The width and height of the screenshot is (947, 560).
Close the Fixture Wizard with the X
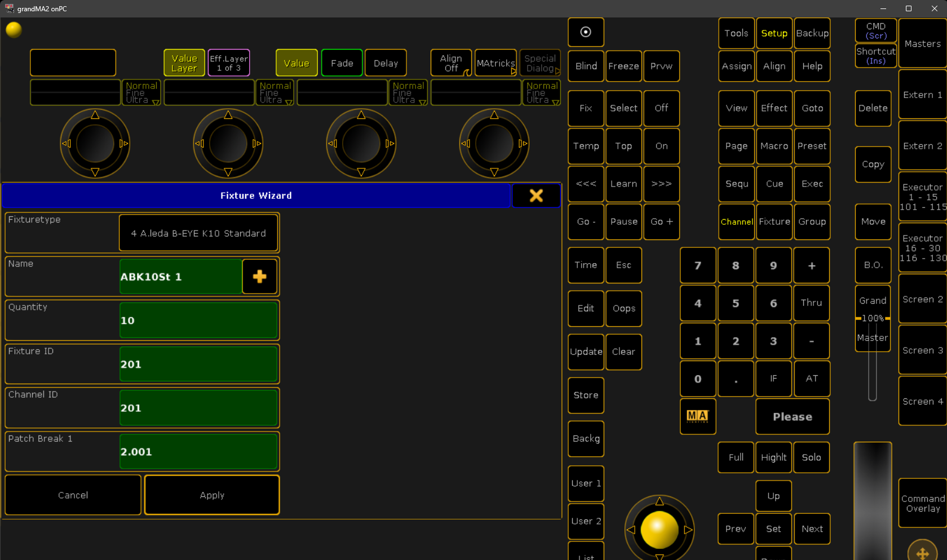(x=536, y=195)
